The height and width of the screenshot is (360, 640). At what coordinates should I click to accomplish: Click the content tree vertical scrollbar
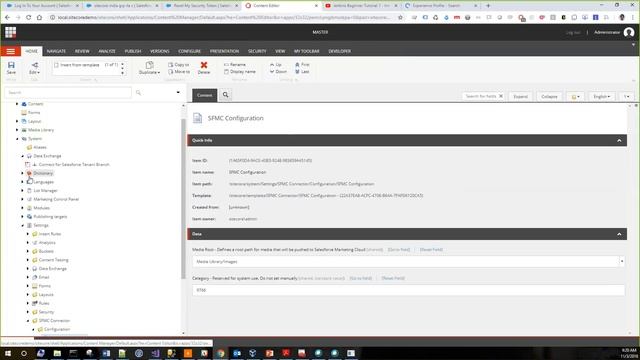[x=183, y=199]
